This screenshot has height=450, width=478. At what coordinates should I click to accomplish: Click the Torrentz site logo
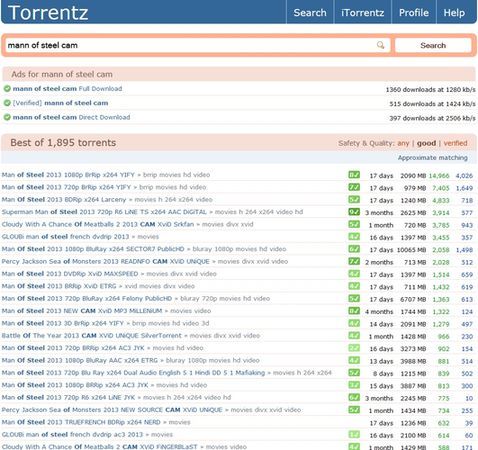coord(48,12)
